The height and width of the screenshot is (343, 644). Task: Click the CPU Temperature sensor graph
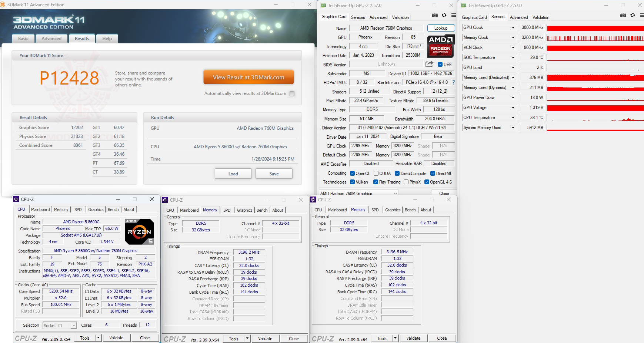595,118
